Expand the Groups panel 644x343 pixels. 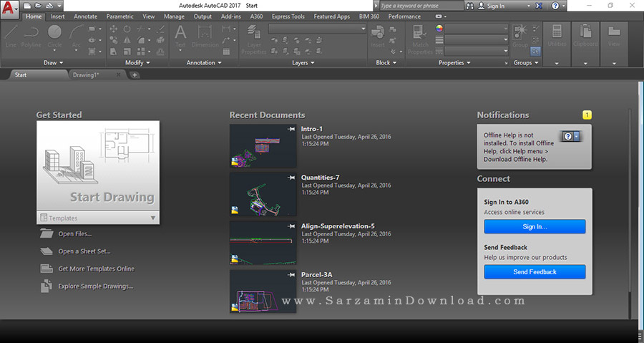[526, 63]
